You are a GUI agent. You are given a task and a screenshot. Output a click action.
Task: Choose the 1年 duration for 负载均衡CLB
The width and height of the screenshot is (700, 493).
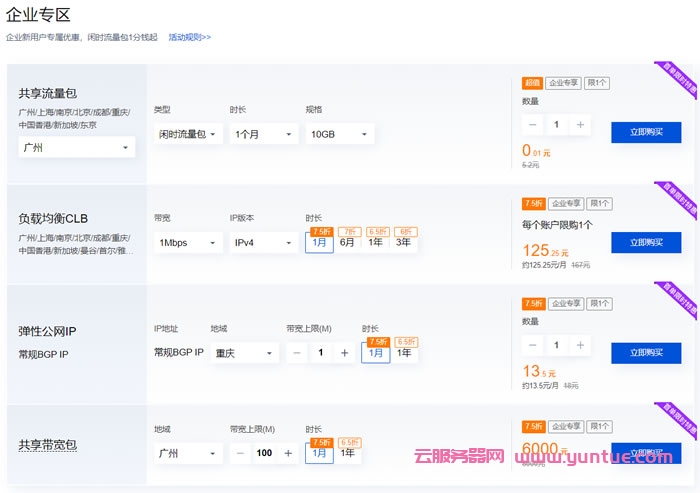pos(375,242)
